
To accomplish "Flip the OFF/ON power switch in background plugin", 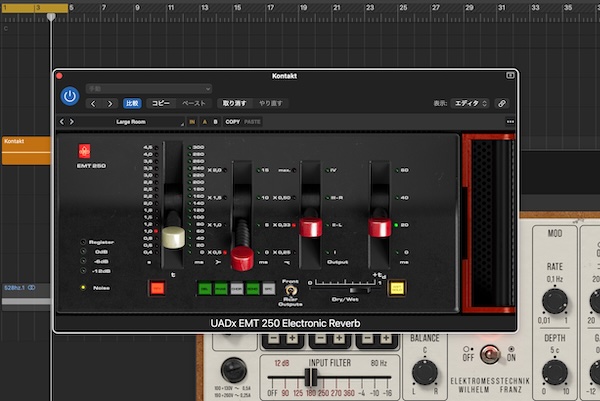I will point(490,355).
